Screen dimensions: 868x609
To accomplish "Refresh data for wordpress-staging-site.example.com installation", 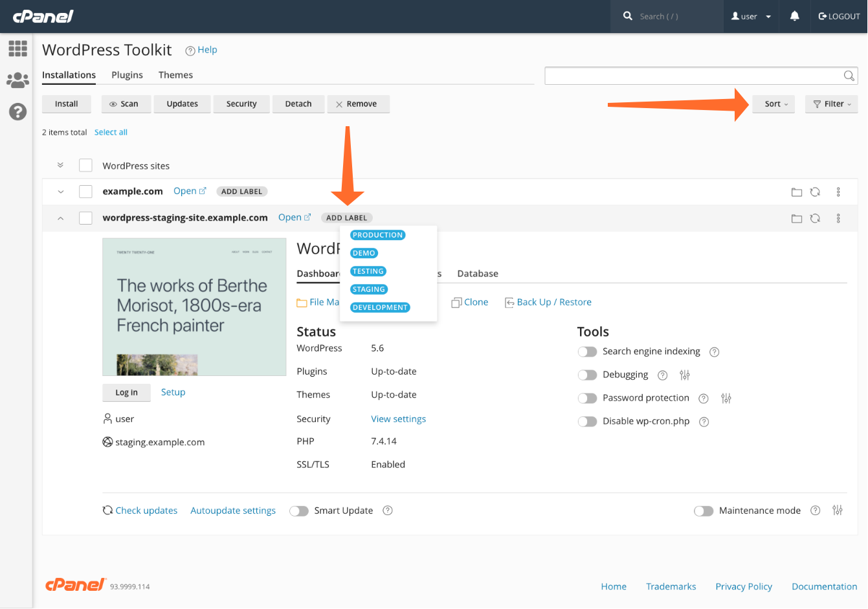I will [x=815, y=218].
